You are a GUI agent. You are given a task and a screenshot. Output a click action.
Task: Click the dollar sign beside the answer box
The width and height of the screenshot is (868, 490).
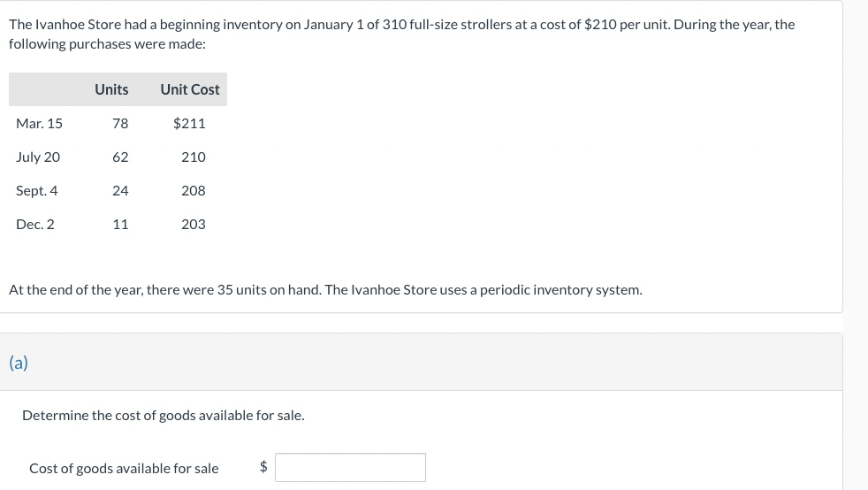pos(263,468)
